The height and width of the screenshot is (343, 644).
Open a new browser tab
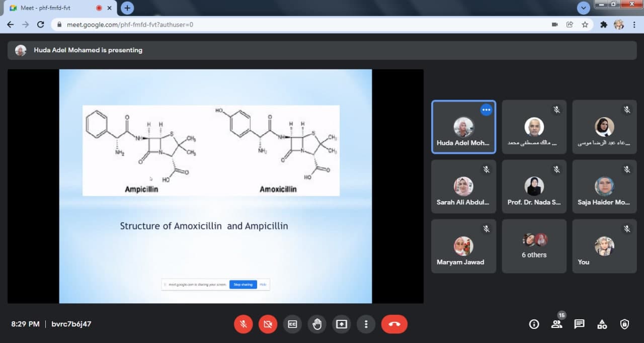(127, 8)
